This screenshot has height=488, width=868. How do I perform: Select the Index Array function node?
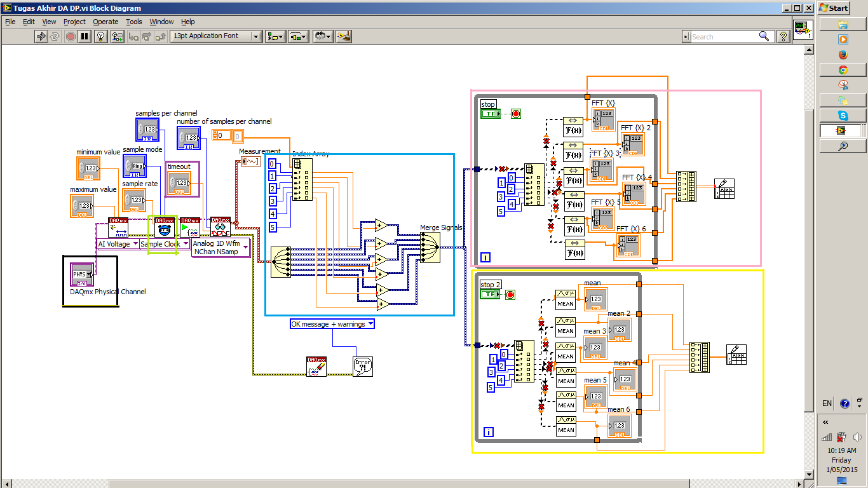(302, 180)
